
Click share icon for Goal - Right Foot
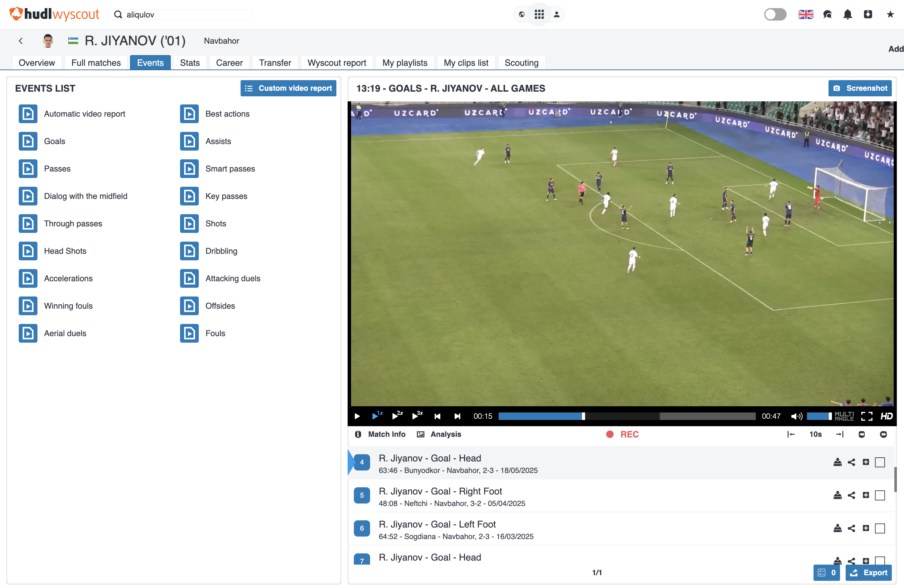pos(852,495)
